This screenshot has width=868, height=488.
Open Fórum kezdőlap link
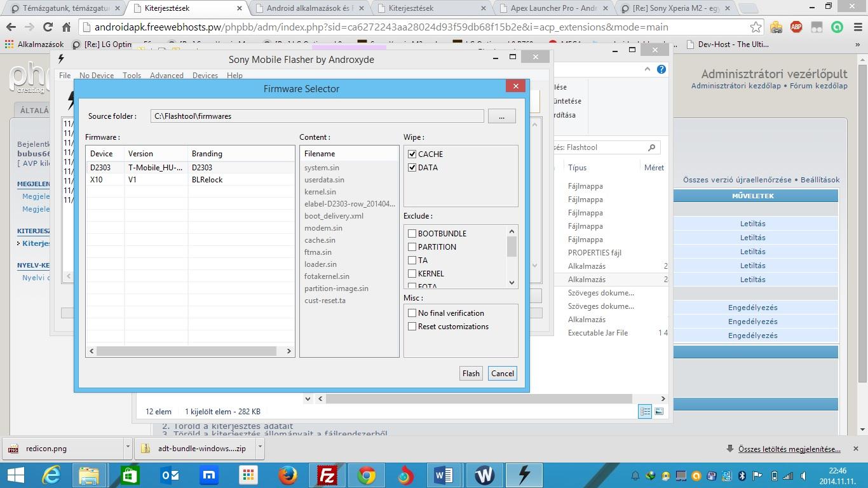tap(818, 86)
